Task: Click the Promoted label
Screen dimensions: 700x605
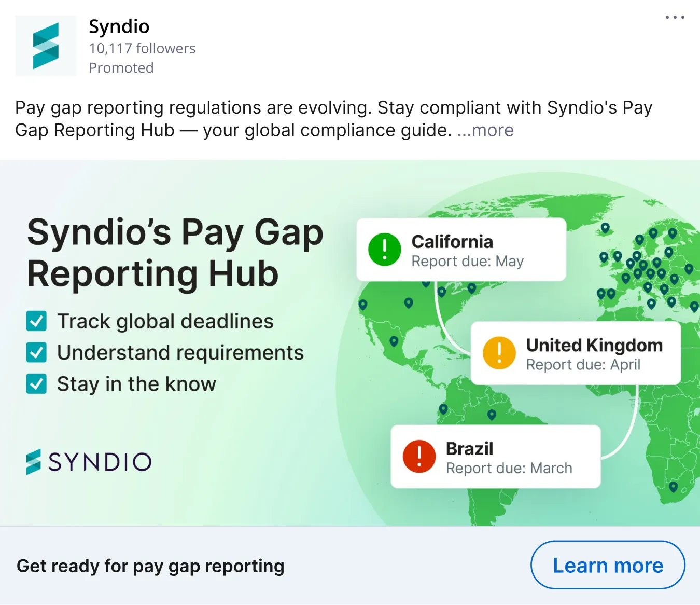Action: (121, 68)
